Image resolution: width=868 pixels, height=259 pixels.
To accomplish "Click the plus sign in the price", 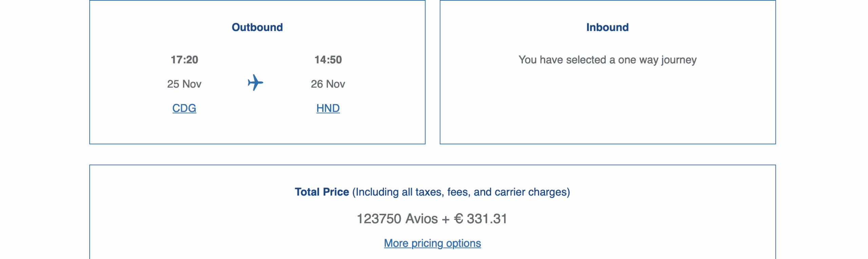I will click(x=446, y=219).
